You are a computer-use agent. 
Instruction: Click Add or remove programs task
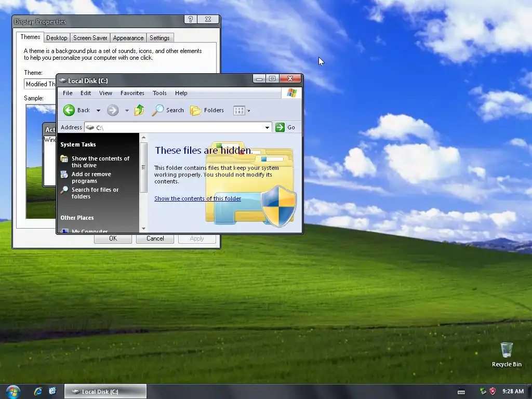pyautogui.click(x=91, y=178)
